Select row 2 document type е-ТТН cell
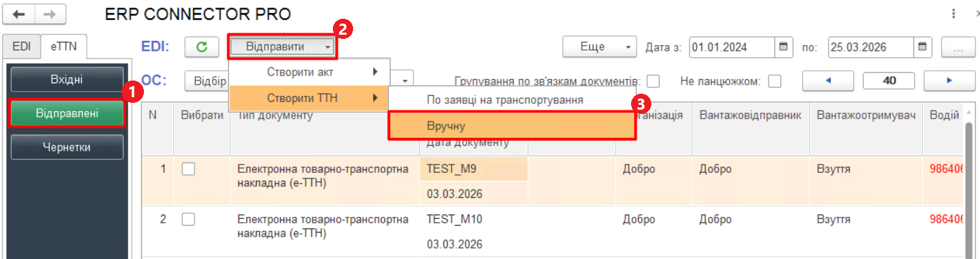Screen dimensions: 980x259 (325, 232)
